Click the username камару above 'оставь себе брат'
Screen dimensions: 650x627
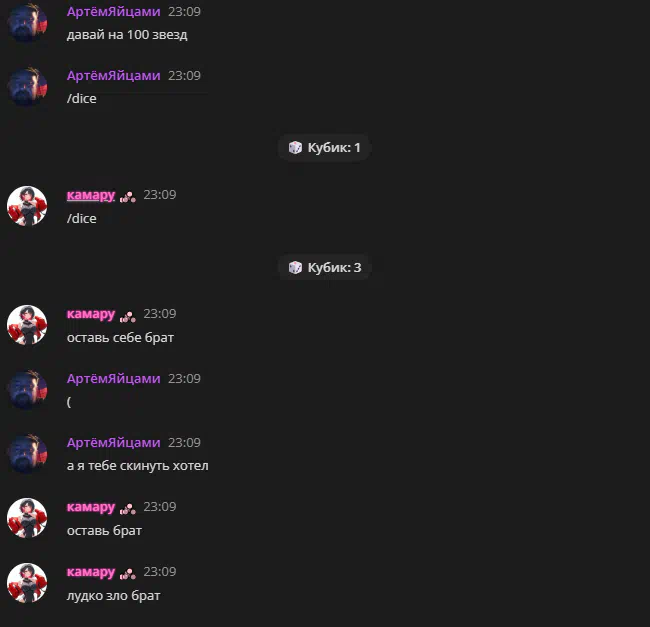pos(91,314)
